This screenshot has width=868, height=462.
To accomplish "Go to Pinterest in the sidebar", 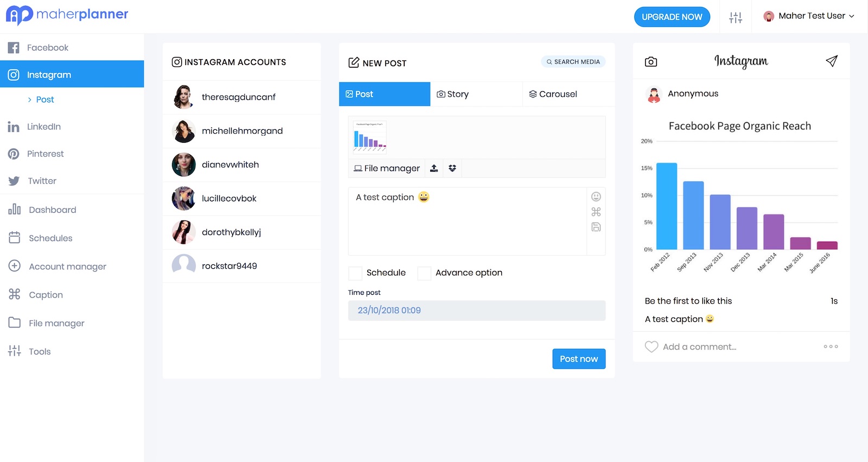I will click(x=72, y=154).
